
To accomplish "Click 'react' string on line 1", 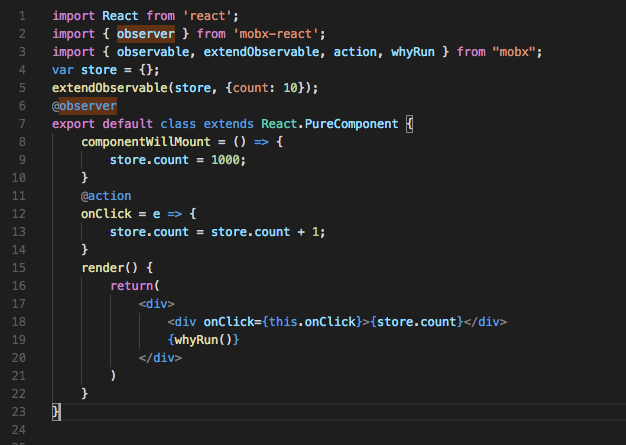I will click(x=207, y=16).
